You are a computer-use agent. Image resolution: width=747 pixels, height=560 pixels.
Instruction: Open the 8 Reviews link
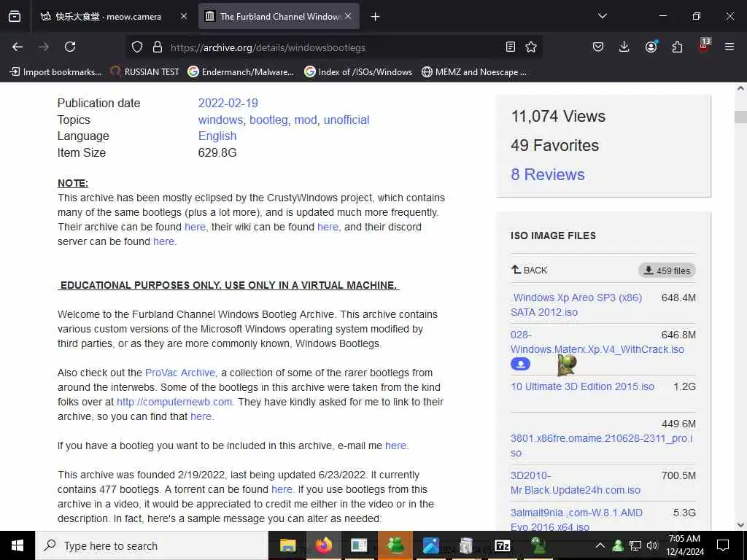tap(547, 174)
